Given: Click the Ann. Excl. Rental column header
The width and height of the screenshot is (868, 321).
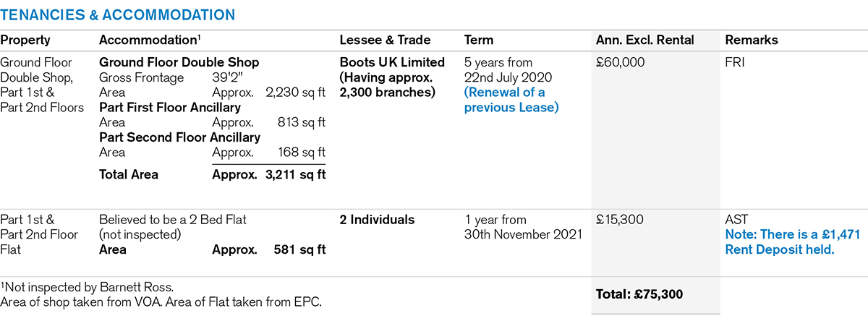Looking at the screenshot, I should pyautogui.click(x=644, y=40).
